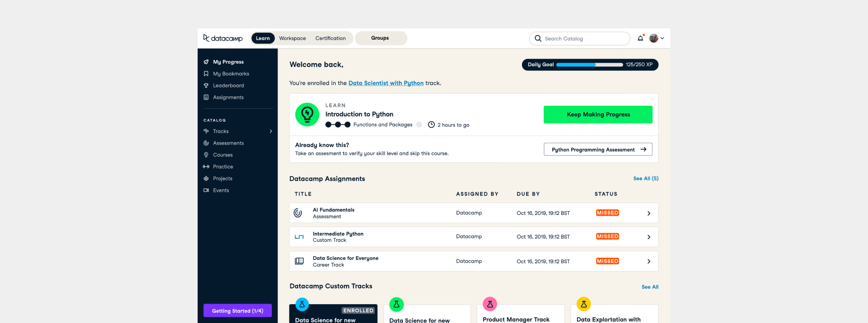Viewport: 868px width, 323px height.
Task: Click the DataCamp logo
Action: coord(223,38)
